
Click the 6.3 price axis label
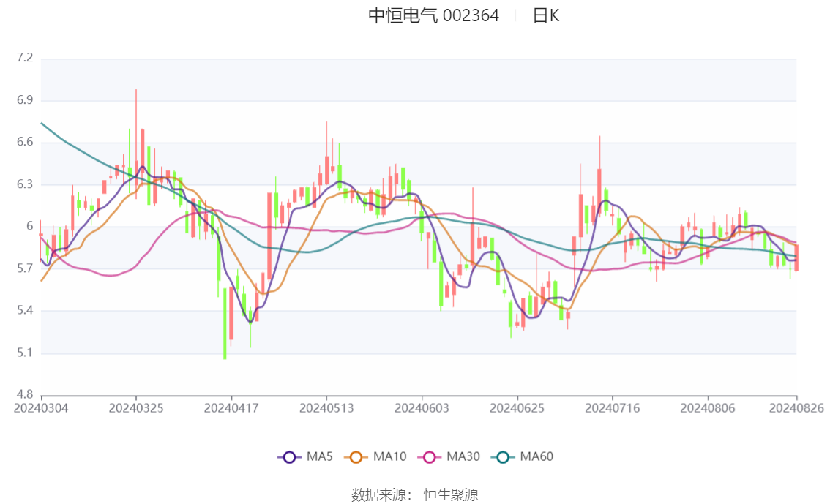[x=25, y=184]
